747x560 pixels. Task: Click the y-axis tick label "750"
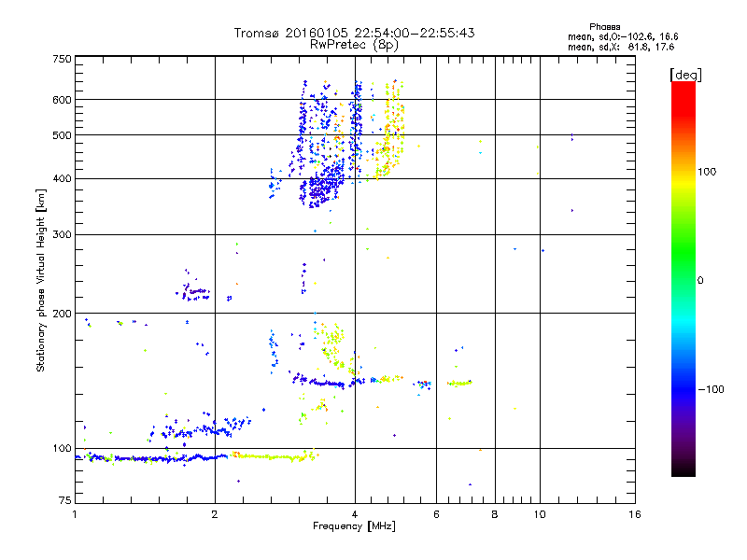coord(62,59)
